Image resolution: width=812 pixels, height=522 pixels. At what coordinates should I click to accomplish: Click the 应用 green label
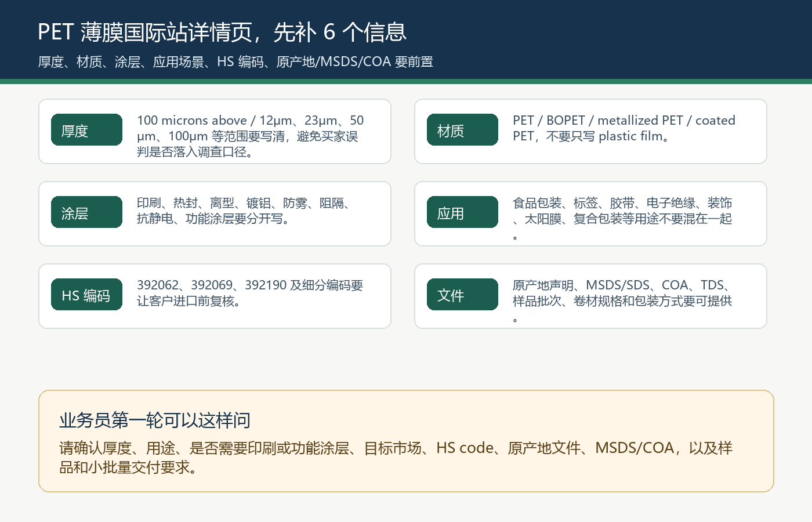(x=462, y=212)
